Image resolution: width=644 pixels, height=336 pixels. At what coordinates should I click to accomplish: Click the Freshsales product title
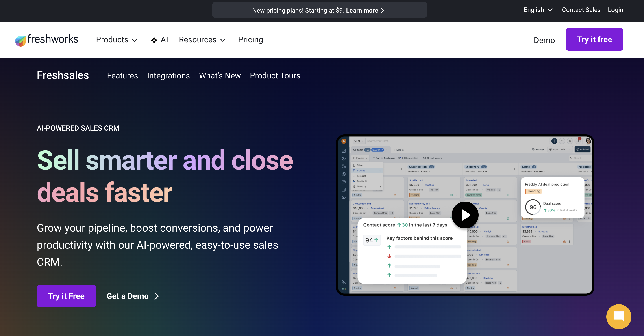[x=63, y=75]
